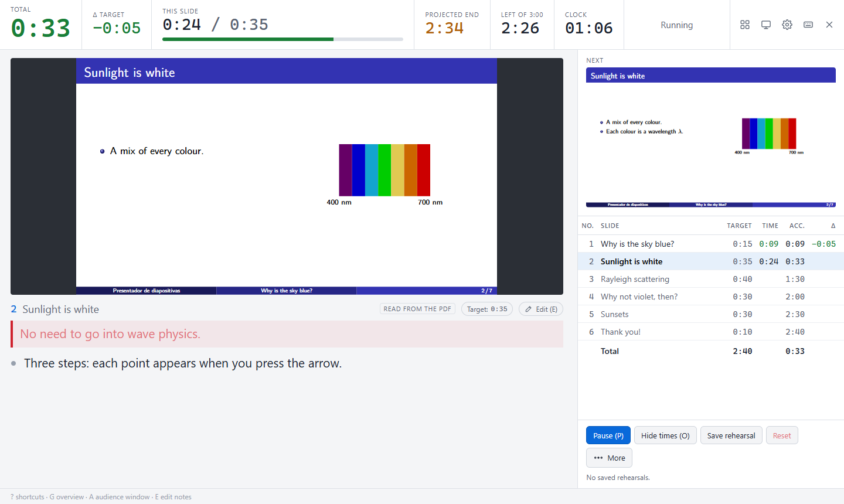Click the 'Three steps' speaker note bullet
This screenshot has height=504, width=844.
pyautogui.click(x=183, y=363)
